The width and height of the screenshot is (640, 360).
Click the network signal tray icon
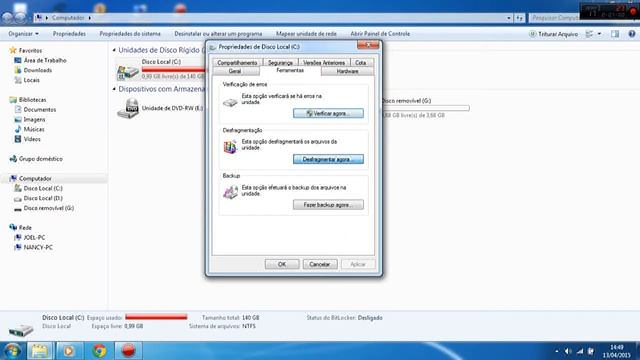tap(580, 351)
